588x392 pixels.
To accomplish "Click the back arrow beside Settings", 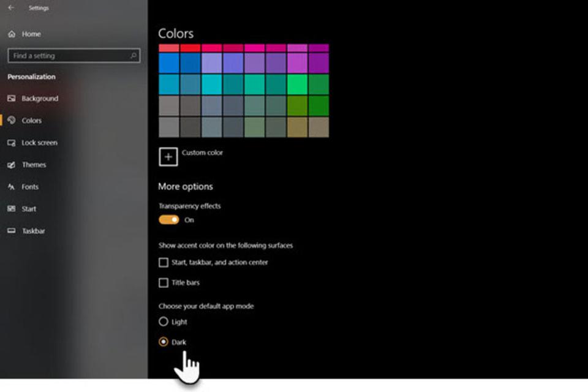I will (11, 7).
